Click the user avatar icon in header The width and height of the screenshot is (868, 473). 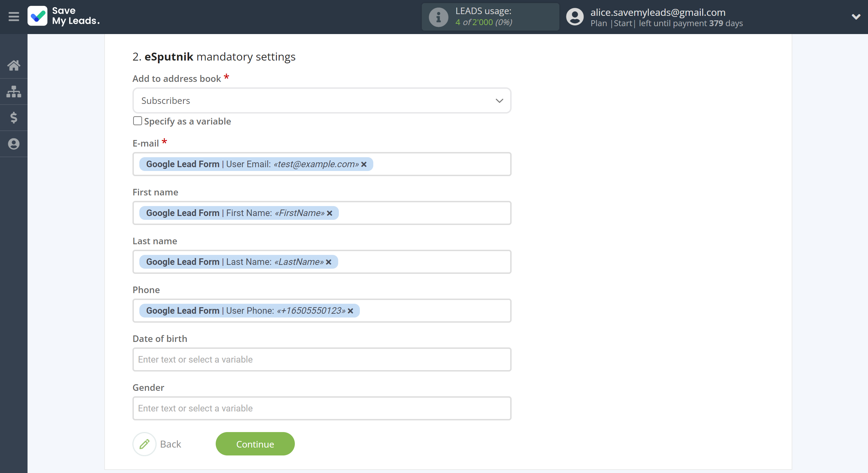point(575,17)
